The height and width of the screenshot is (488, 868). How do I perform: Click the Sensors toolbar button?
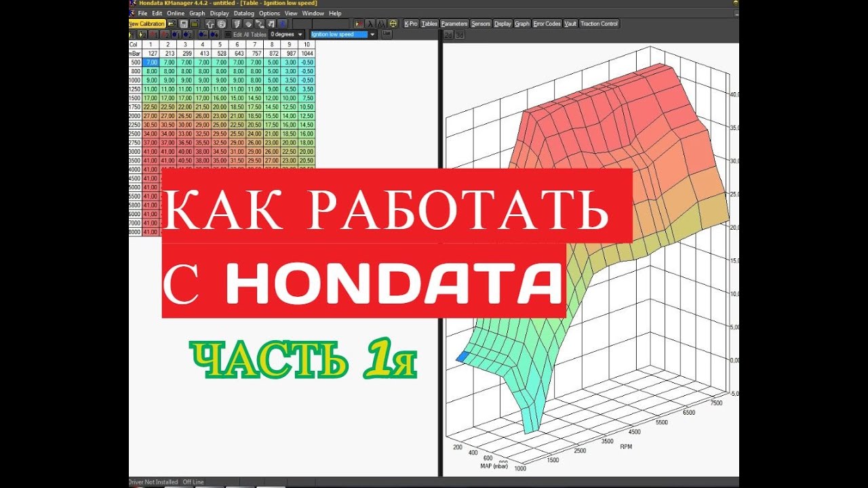[481, 24]
